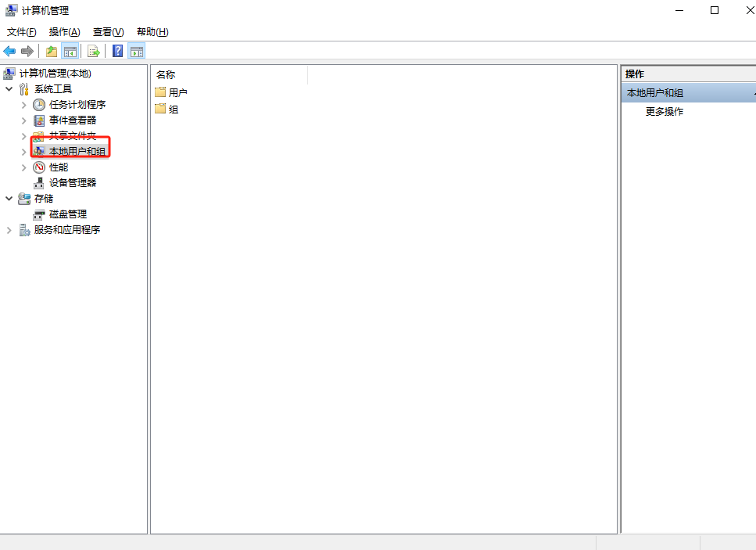Select 本地用户和组 tree label
Screen dimensions: 756x550
tap(77, 152)
